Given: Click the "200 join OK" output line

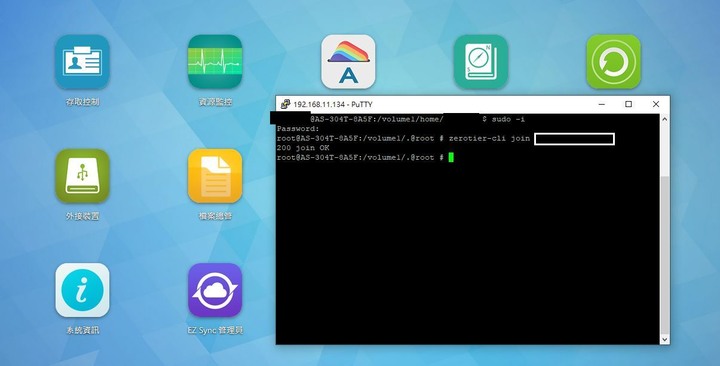Looking at the screenshot, I should click(303, 148).
